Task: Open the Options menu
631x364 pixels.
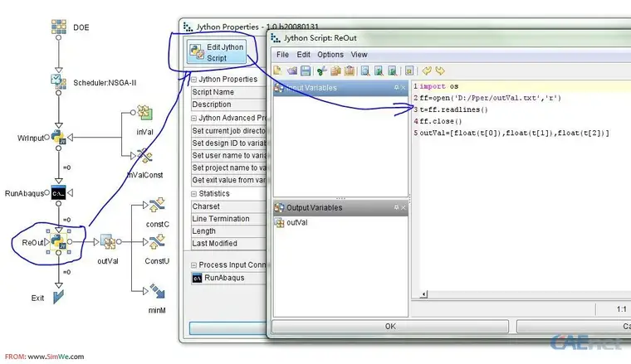Action: (330, 55)
